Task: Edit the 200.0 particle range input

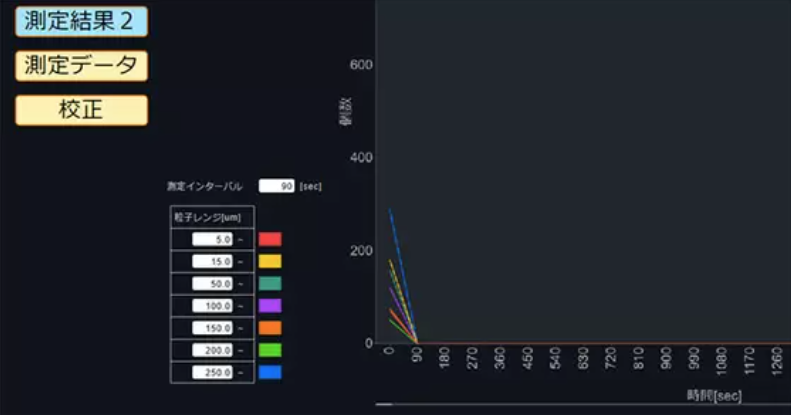Action: pyautogui.click(x=212, y=350)
